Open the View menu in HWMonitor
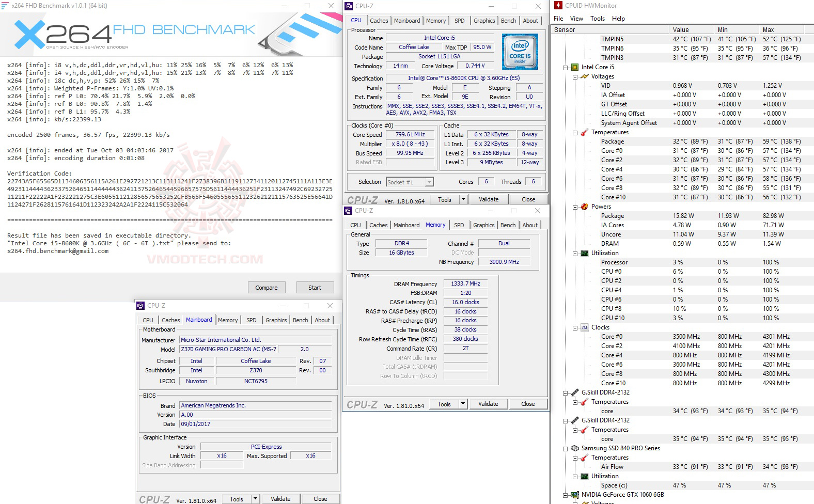 (576, 19)
